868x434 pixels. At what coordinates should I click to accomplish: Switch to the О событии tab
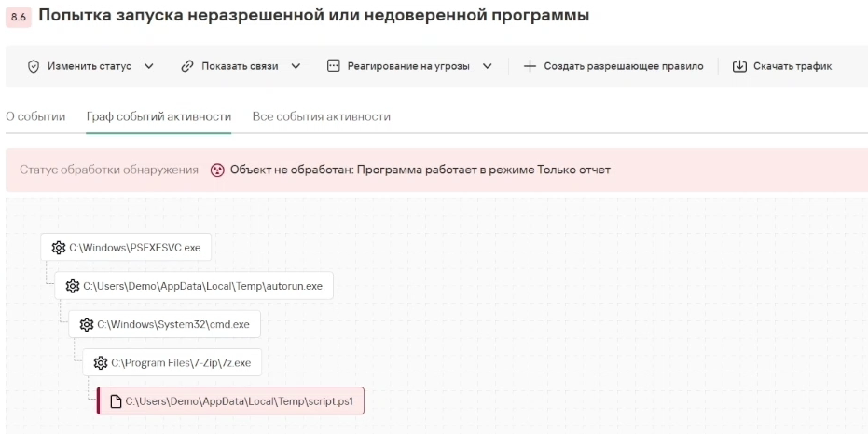(x=35, y=116)
